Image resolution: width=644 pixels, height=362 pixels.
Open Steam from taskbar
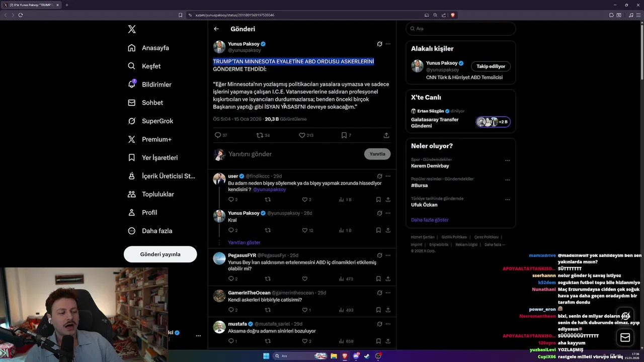click(367, 356)
